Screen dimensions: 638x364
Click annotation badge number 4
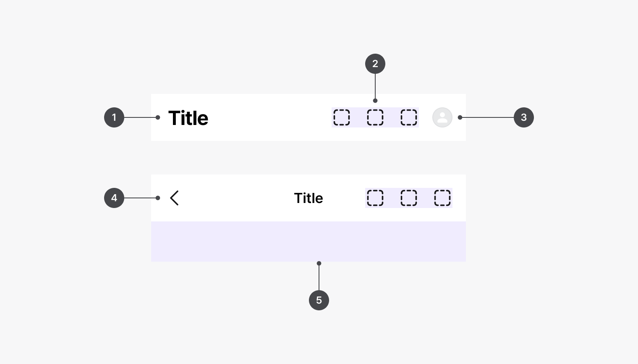pos(114,198)
